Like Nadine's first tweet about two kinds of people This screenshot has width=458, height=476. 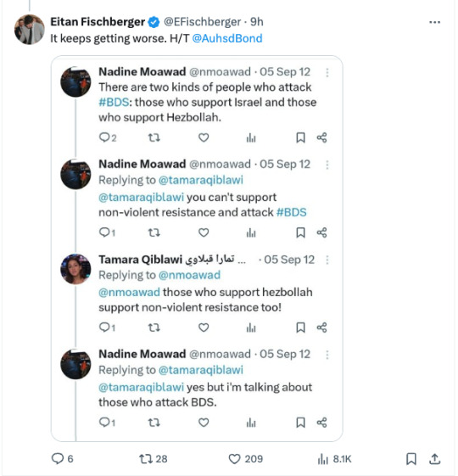(204, 137)
